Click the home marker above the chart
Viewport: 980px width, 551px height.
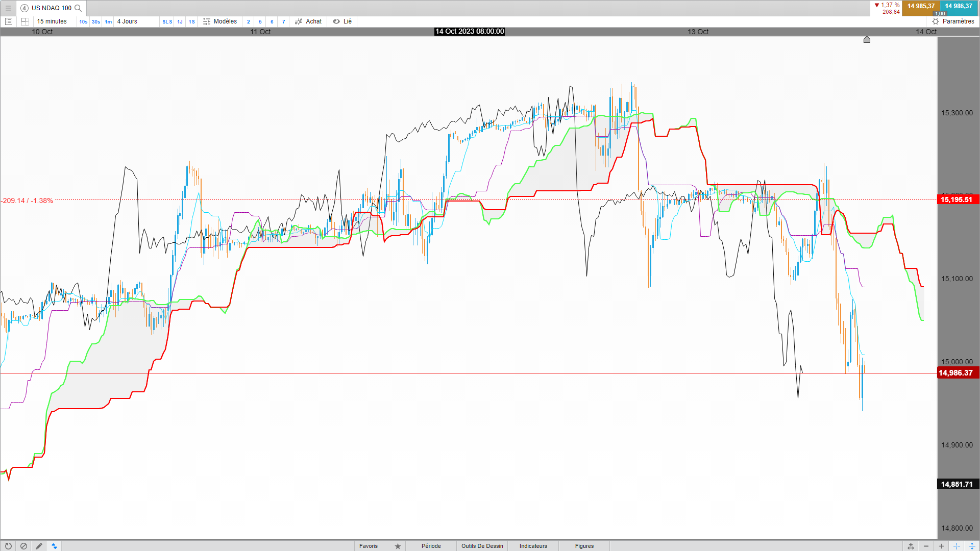[867, 40]
